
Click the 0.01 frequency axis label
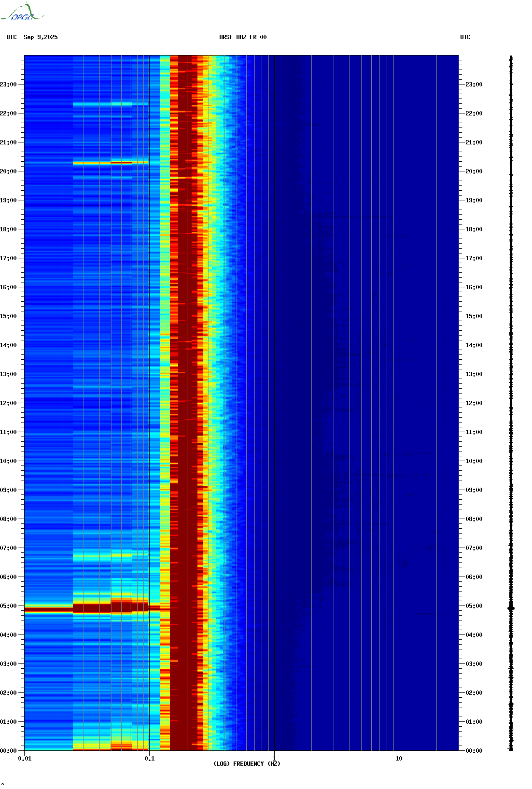25,759
